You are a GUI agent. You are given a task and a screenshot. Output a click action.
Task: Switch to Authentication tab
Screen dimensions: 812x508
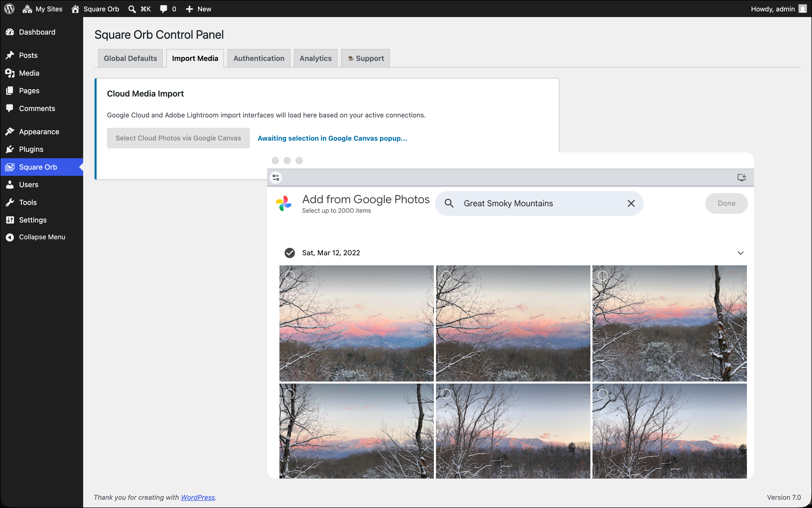259,58
